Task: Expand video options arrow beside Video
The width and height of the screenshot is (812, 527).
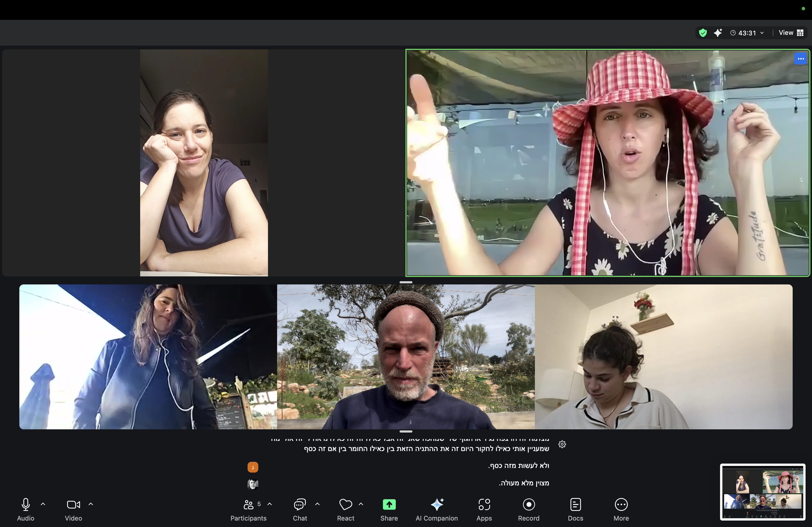Action: tap(91, 504)
